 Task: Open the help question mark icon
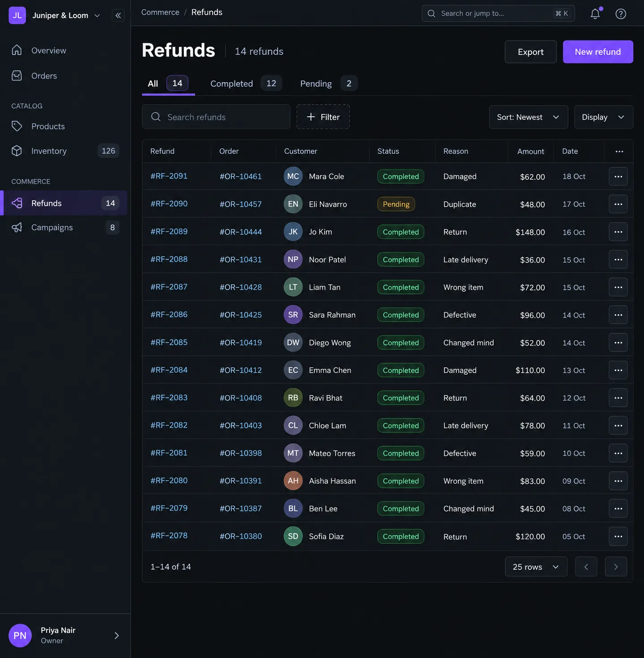pyautogui.click(x=621, y=13)
